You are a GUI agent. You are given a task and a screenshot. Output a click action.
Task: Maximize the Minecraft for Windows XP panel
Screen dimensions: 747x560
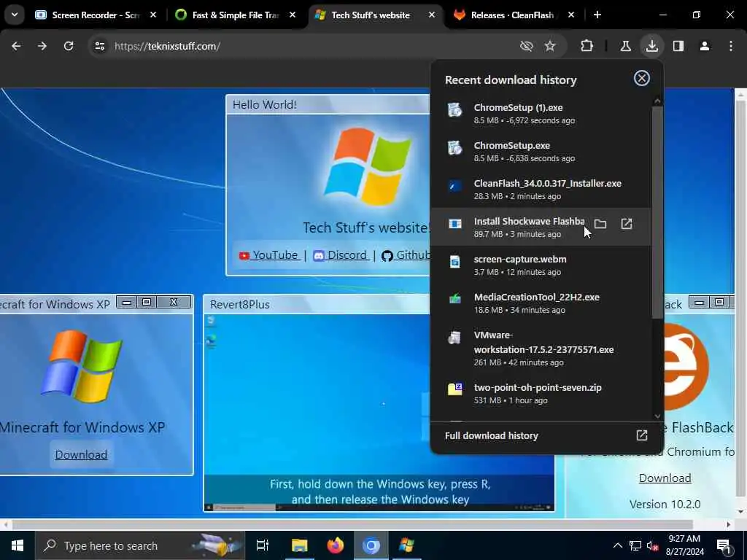tap(147, 303)
